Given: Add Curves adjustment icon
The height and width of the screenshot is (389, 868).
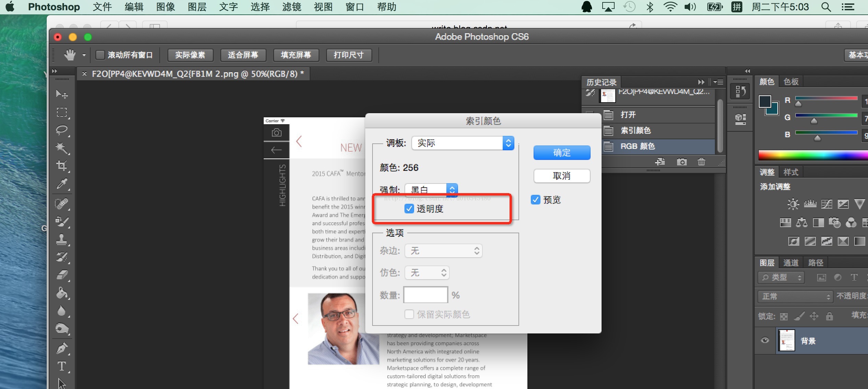Looking at the screenshot, I should (826, 204).
